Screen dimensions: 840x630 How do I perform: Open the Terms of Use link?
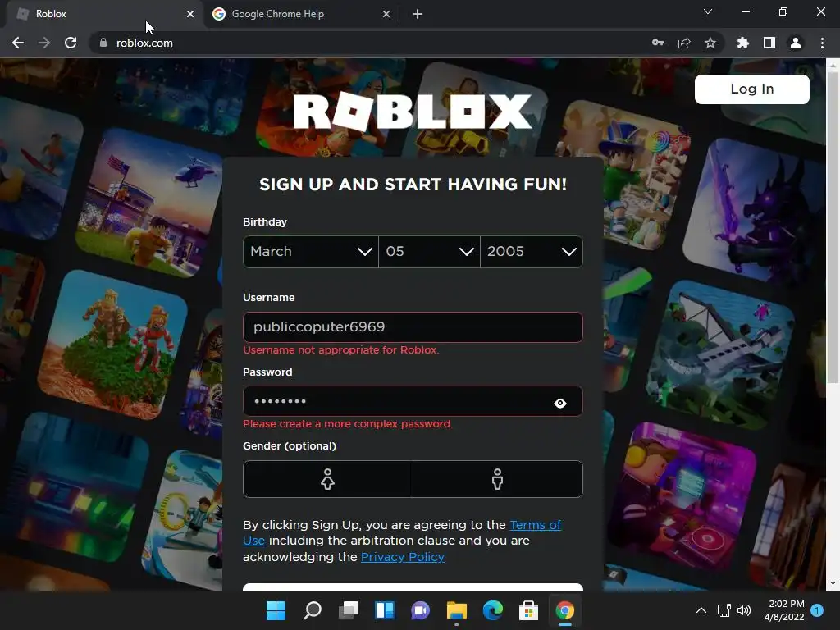point(535,525)
